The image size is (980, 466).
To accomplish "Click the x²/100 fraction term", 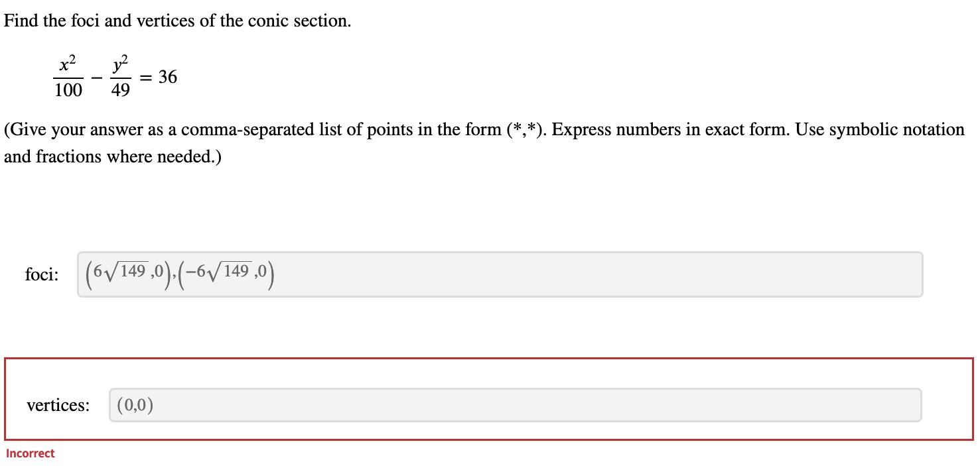I will click(67, 76).
